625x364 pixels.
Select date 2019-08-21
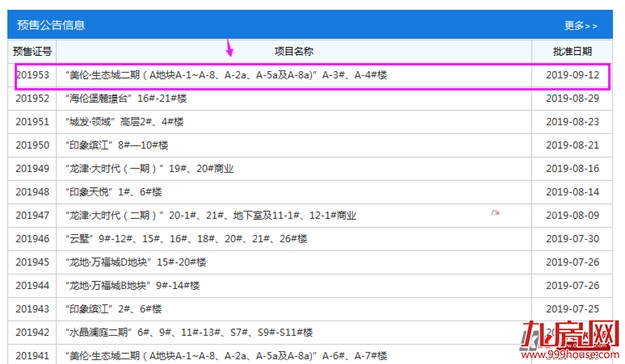(x=572, y=145)
